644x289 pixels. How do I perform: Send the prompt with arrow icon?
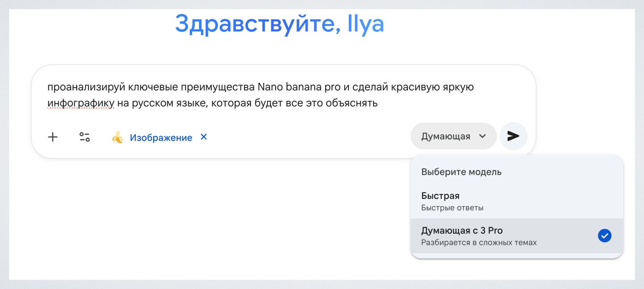513,136
